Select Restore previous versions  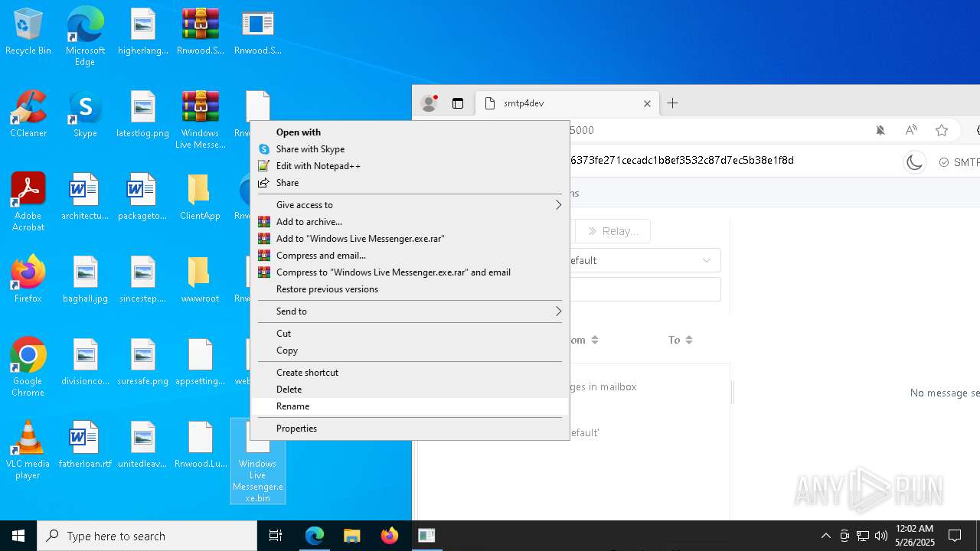(410, 289)
